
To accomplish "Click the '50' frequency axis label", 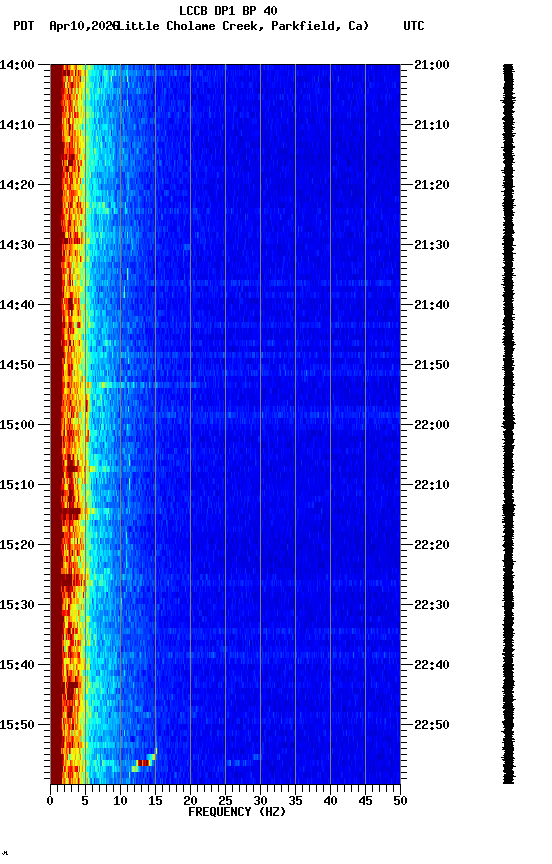I will (x=400, y=801).
